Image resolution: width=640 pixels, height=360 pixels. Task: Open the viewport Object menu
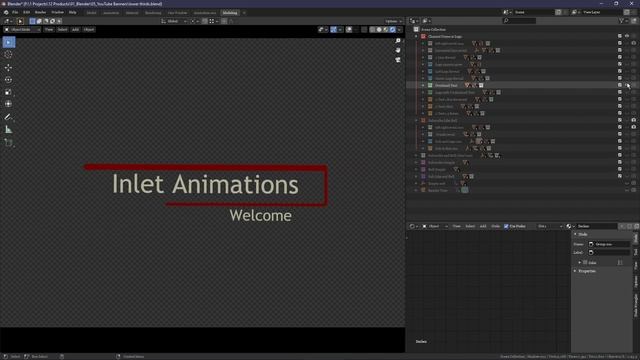tap(89, 29)
